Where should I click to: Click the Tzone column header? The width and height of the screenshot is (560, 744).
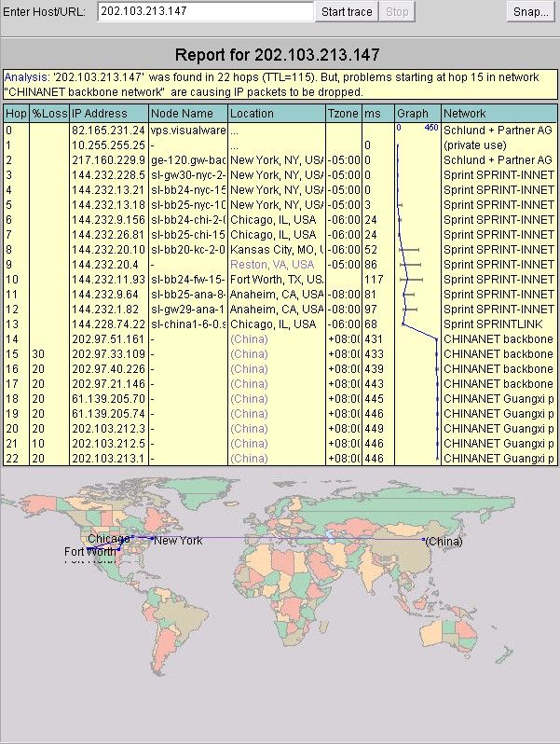click(x=343, y=114)
